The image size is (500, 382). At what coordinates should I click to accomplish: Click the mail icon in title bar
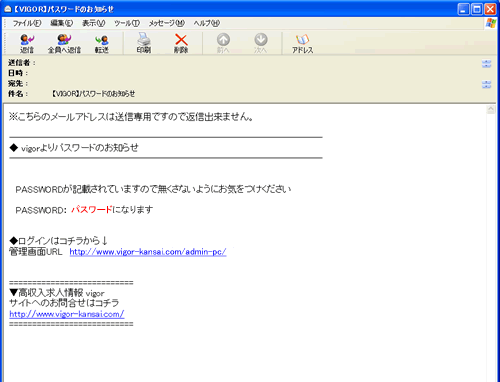click(8, 9)
